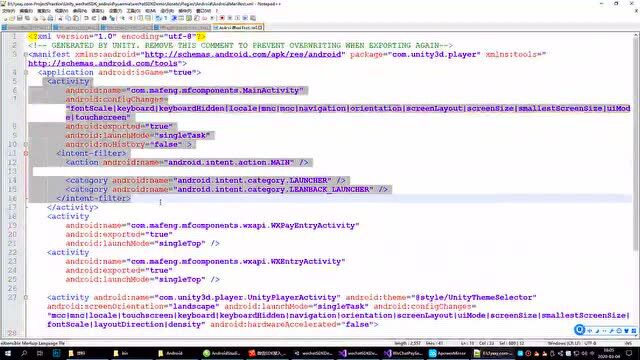
Task: Toggle the Word Wrap toolbar button
Action: 158,18
